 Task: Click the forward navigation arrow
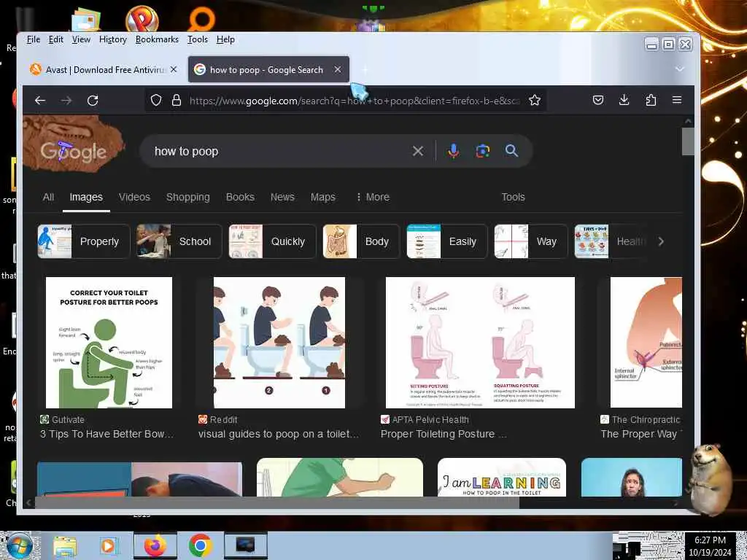[x=66, y=101]
